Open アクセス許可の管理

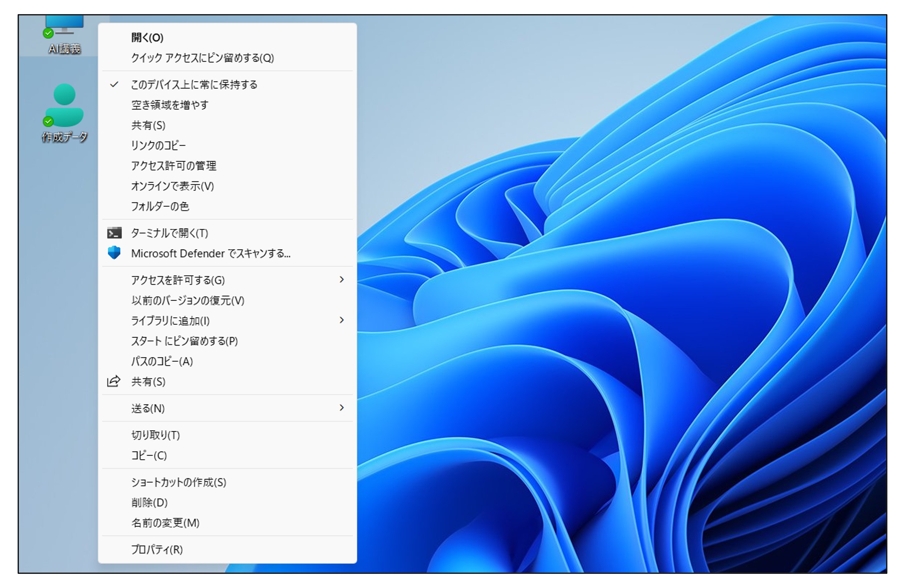coord(174,166)
